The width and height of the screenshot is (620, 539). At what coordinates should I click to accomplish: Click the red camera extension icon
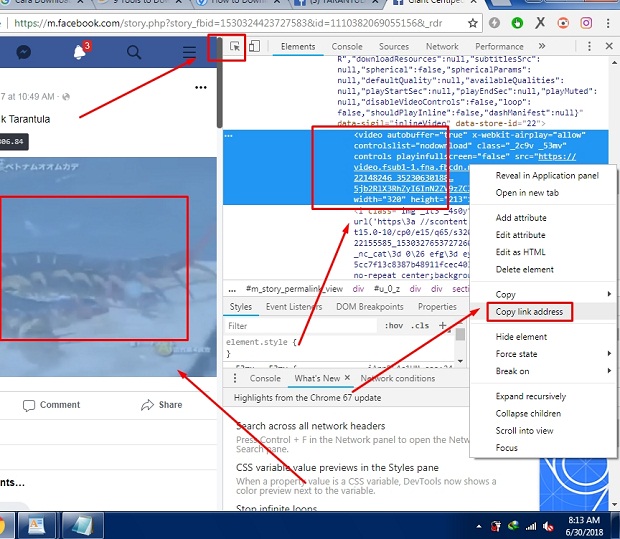click(x=563, y=23)
